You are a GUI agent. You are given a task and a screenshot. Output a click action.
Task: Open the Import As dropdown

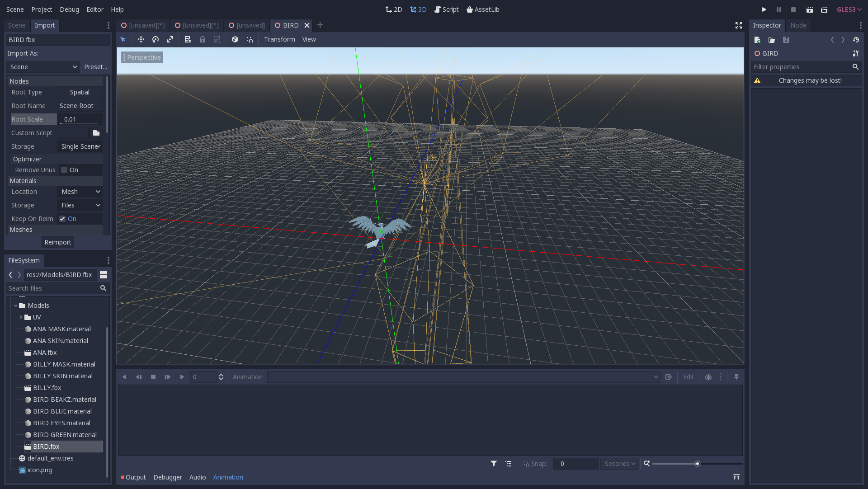pyautogui.click(x=42, y=66)
